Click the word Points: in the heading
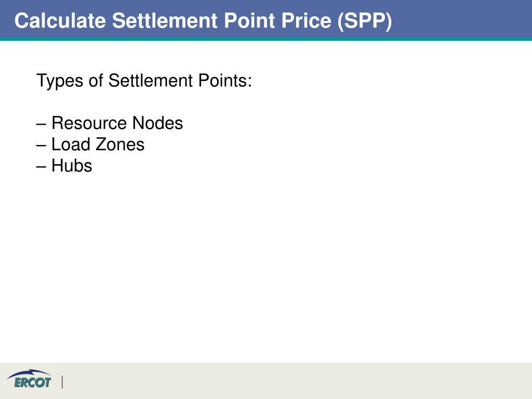 pyautogui.click(x=225, y=81)
